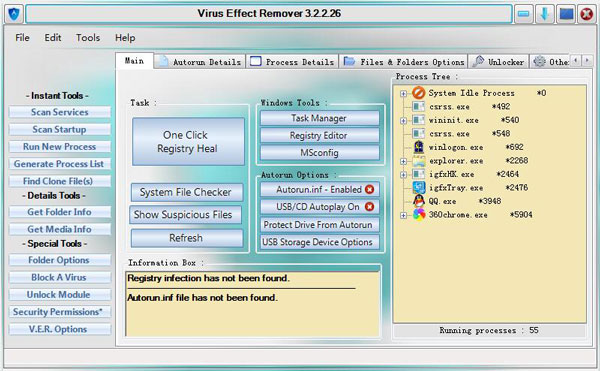This screenshot has height=371, width=600.
Task: Click the igfxHK.exe process icon
Action: pyautogui.click(x=419, y=174)
